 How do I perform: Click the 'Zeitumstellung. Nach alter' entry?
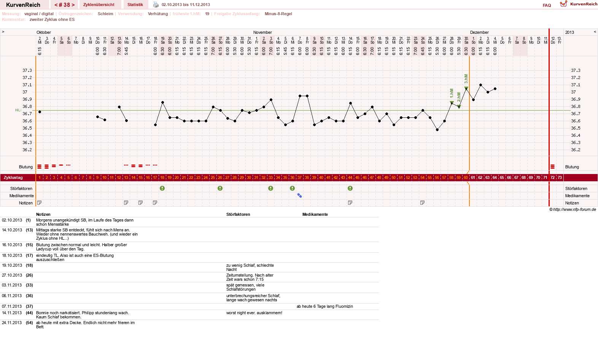pos(250,275)
